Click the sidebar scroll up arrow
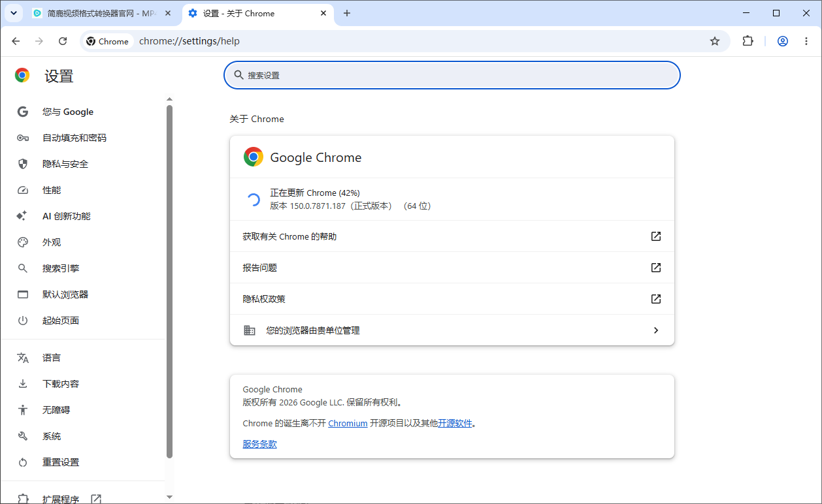Image resolution: width=822 pixels, height=504 pixels. [x=170, y=99]
